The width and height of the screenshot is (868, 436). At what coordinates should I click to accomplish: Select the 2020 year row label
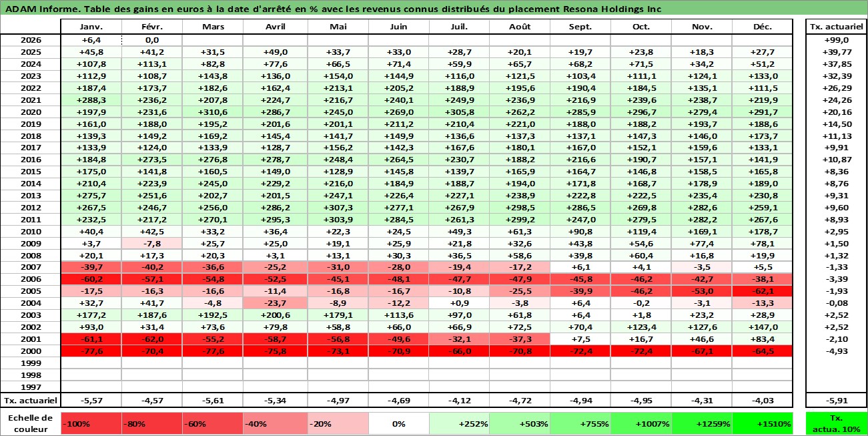pyautogui.click(x=30, y=112)
